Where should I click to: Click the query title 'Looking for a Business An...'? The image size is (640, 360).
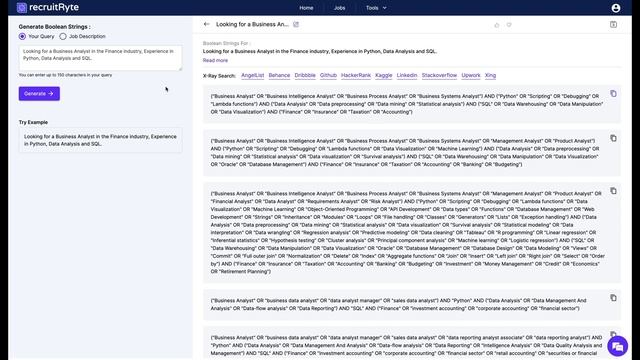(x=252, y=24)
